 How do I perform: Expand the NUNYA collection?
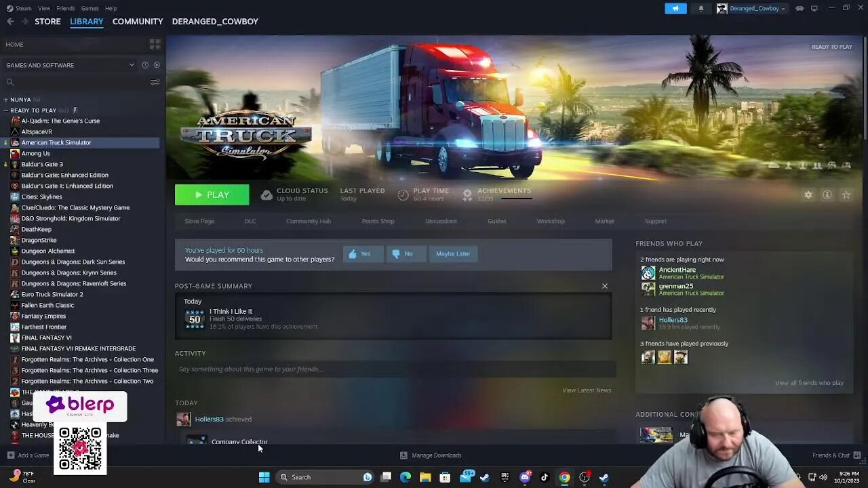click(x=5, y=100)
